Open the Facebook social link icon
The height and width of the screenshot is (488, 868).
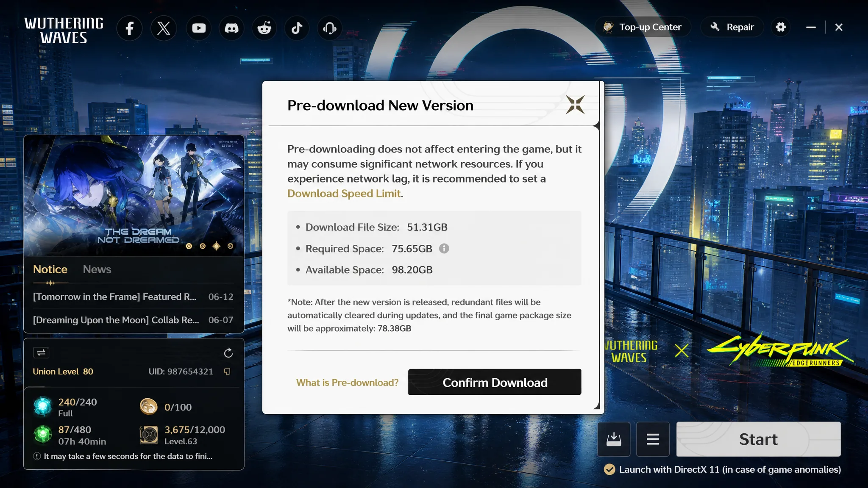pyautogui.click(x=130, y=28)
